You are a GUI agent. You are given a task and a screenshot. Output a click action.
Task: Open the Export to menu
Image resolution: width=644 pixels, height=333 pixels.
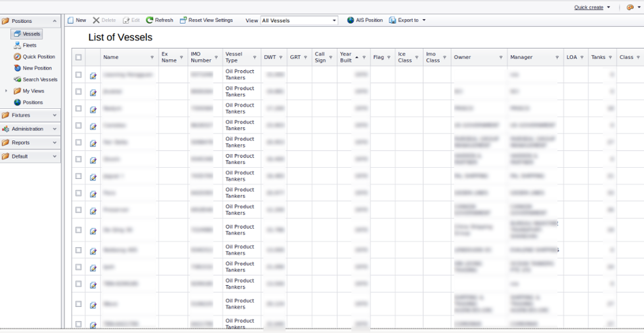408,20
